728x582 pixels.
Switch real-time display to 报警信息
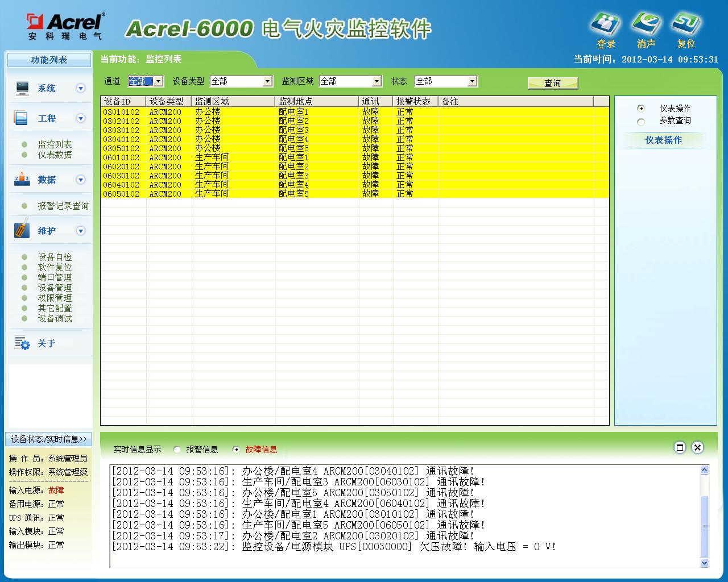pyautogui.click(x=177, y=450)
